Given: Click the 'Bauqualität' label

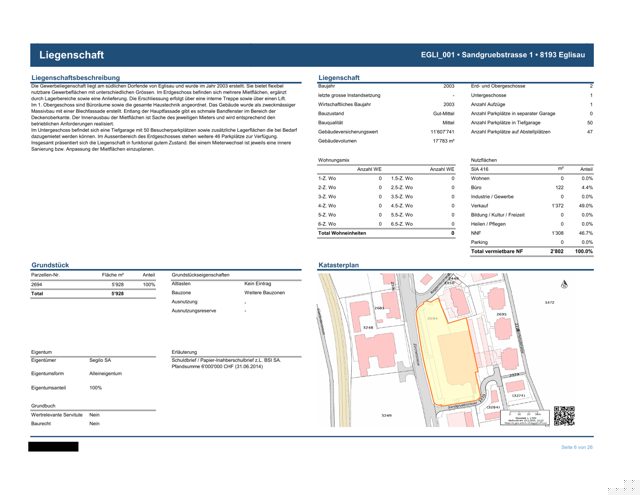Looking at the screenshot, I should (x=330, y=122).
